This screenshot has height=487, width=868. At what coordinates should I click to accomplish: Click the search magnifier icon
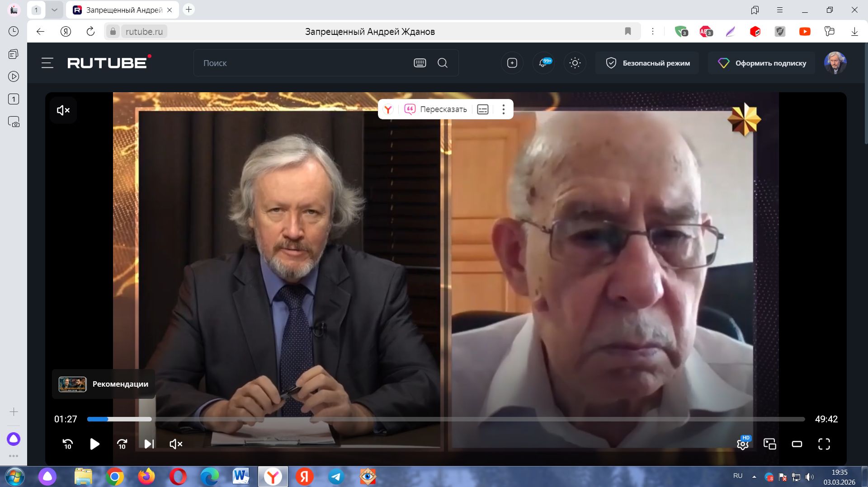point(443,63)
